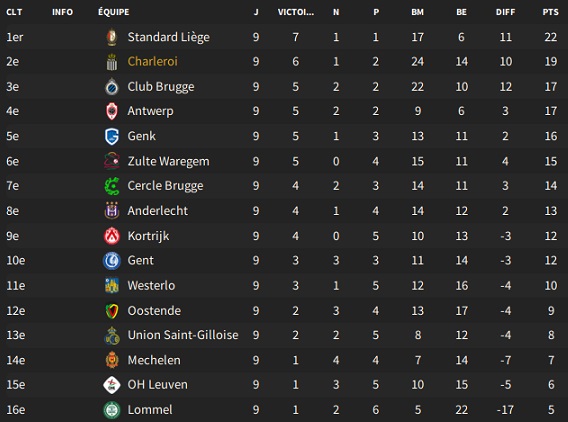This screenshot has width=568, height=422.
Task: Click the OH Leuven crest icon
Action: [112, 385]
